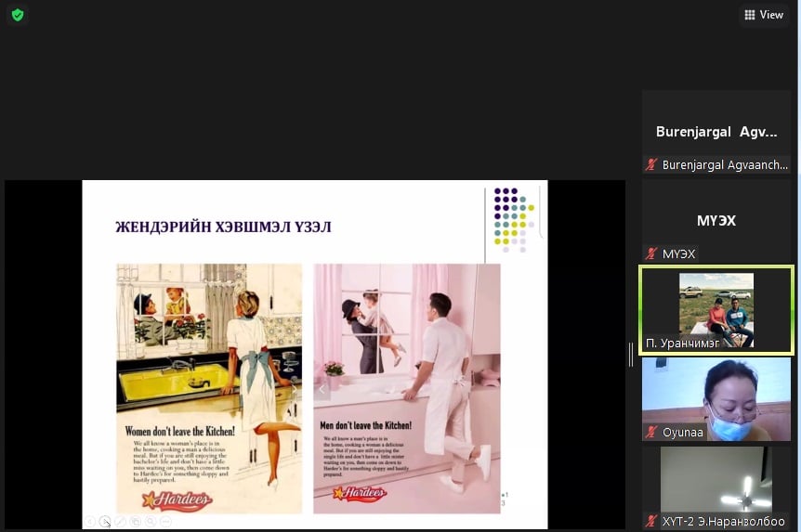Click the 'П. Уранчимэг' name label
This screenshot has height=532, width=801.
click(x=682, y=344)
